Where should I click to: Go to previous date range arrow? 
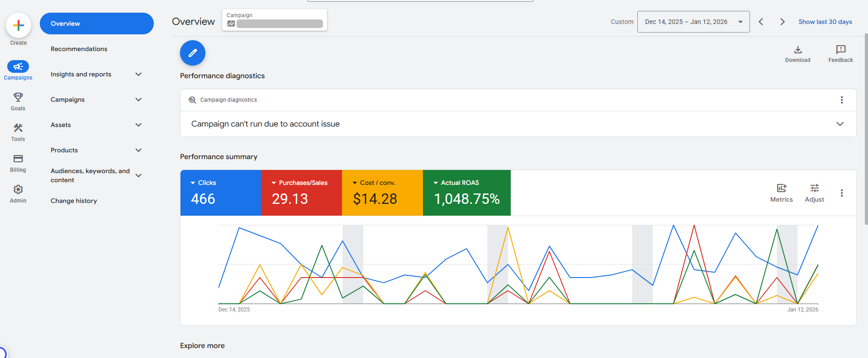761,22
